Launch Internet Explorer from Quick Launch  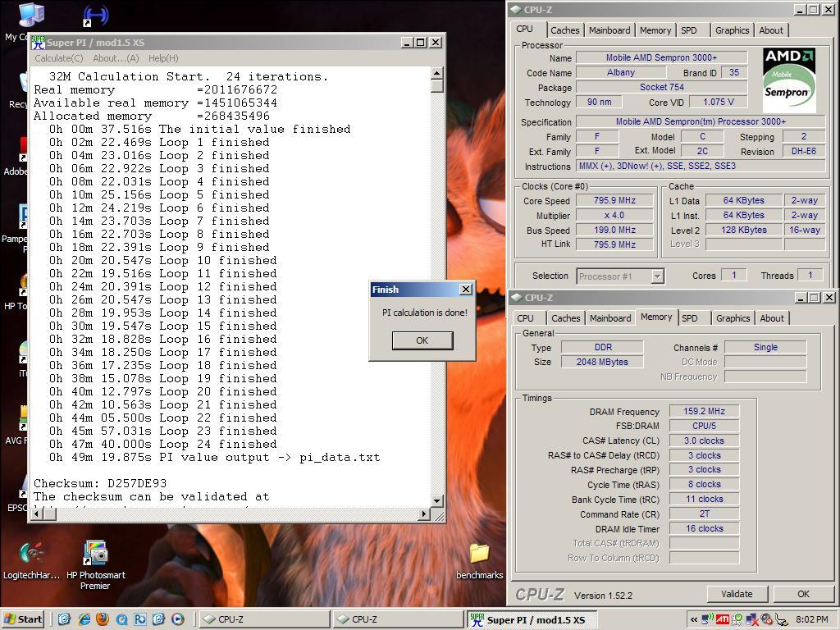coord(84,619)
